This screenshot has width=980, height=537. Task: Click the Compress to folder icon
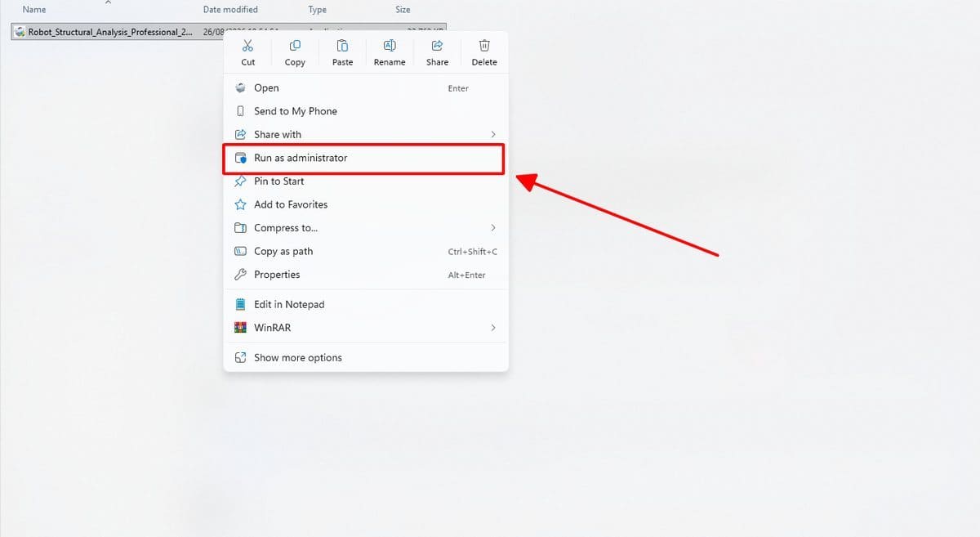240,228
